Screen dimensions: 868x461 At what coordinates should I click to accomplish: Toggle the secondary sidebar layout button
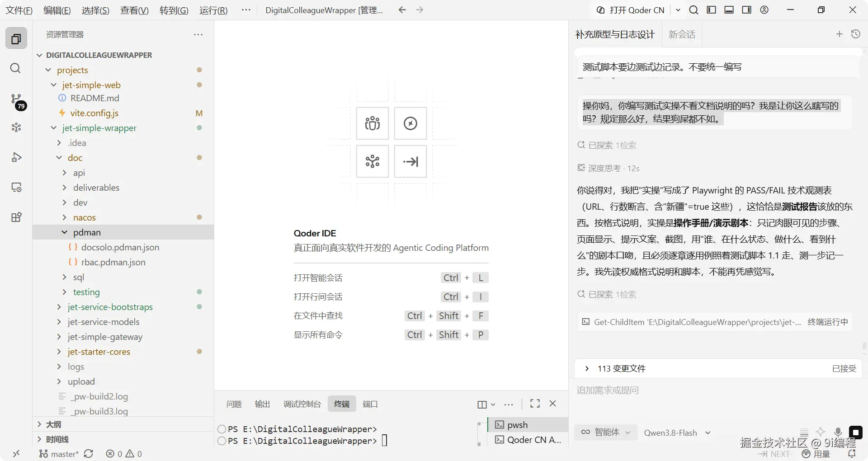[746, 10]
